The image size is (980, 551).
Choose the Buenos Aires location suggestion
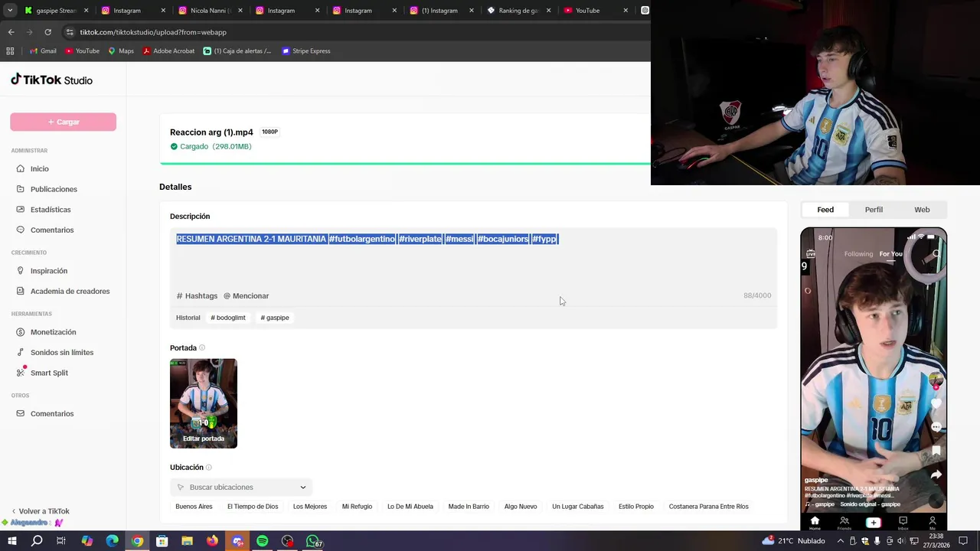tap(194, 507)
